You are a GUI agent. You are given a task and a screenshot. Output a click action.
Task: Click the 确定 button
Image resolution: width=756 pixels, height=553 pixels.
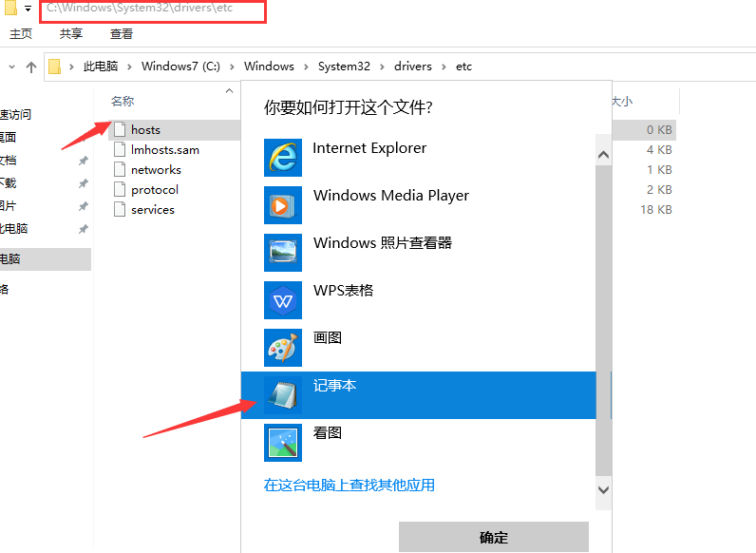(x=494, y=537)
